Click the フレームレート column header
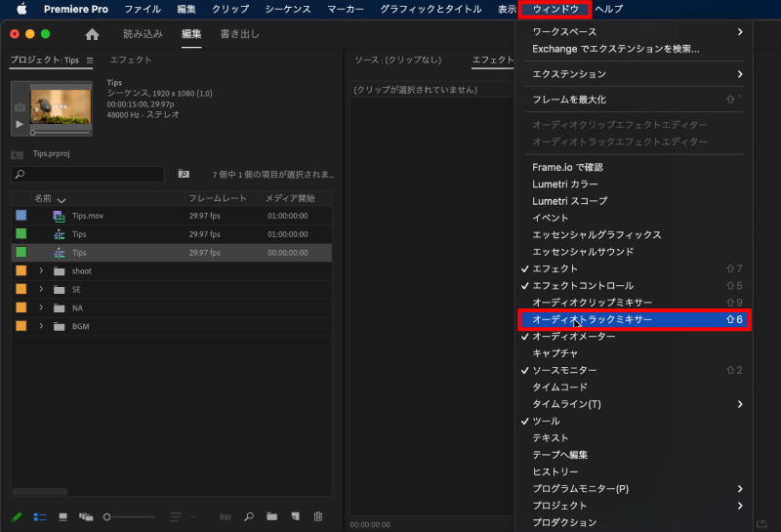This screenshot has height=532, width=781. point(217,198)
